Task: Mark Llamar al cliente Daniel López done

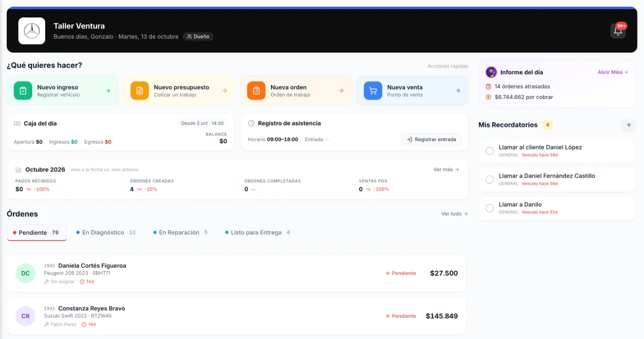Action: (490, 151)
